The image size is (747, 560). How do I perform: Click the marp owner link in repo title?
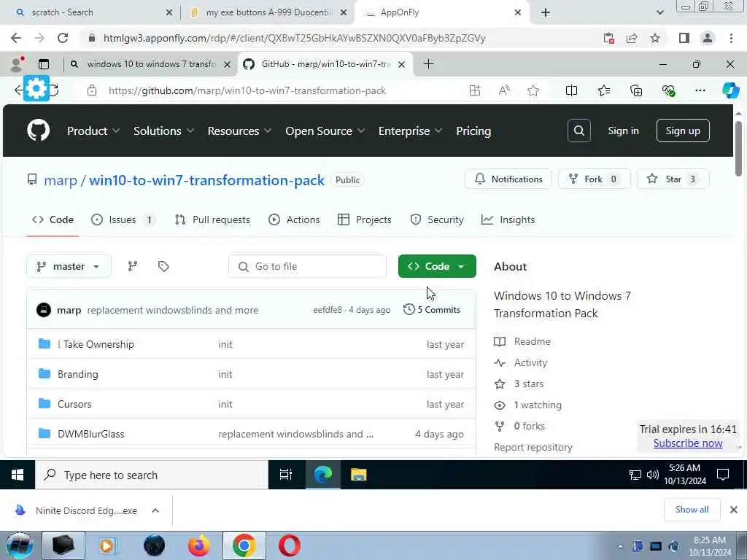point(61,180)
